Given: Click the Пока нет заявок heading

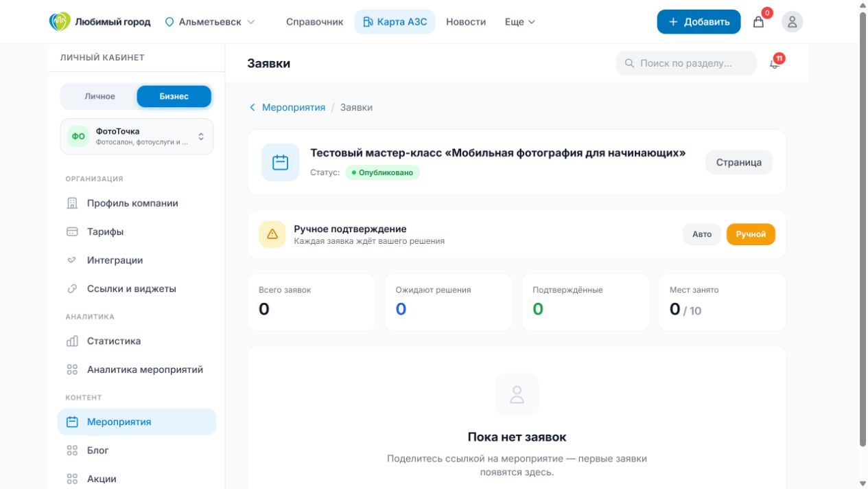Looking at the screenshot, I should [x=517, y=437].
